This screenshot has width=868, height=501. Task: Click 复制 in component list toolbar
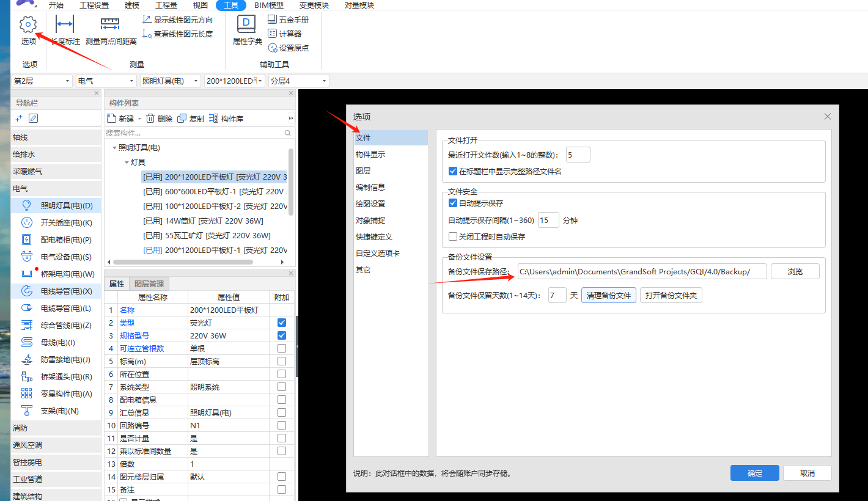pos(191,119)
